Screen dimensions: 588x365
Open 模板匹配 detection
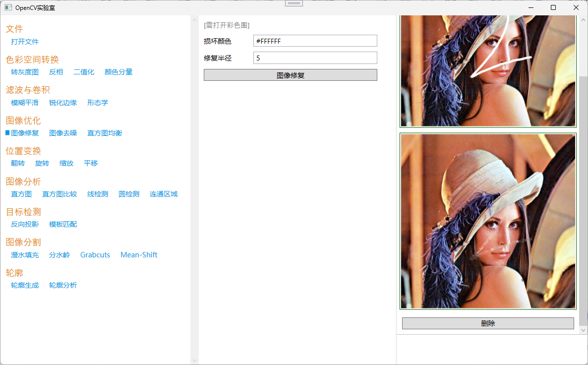click(63, 224)
